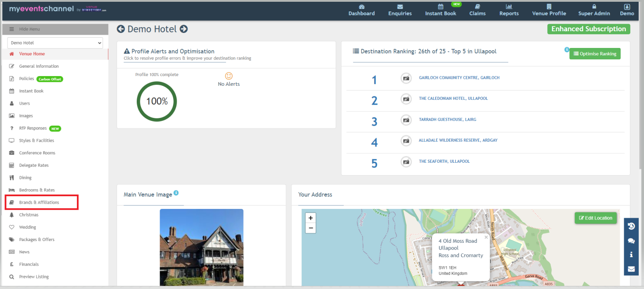Open the Policies sidebar item
644x289 pixels.
pos(26,79)
